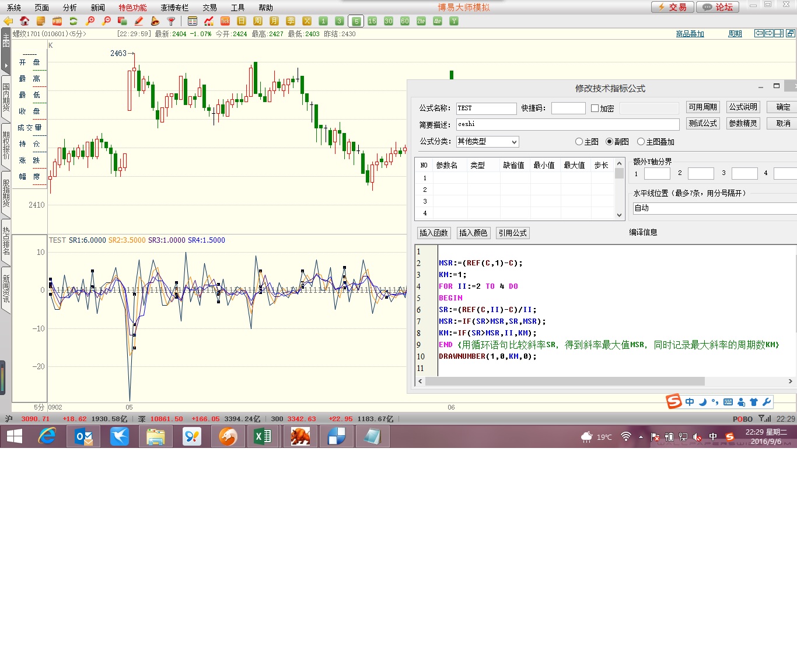Click the red pen drawing tool icon
797x672 pixels.
point(139,21)
